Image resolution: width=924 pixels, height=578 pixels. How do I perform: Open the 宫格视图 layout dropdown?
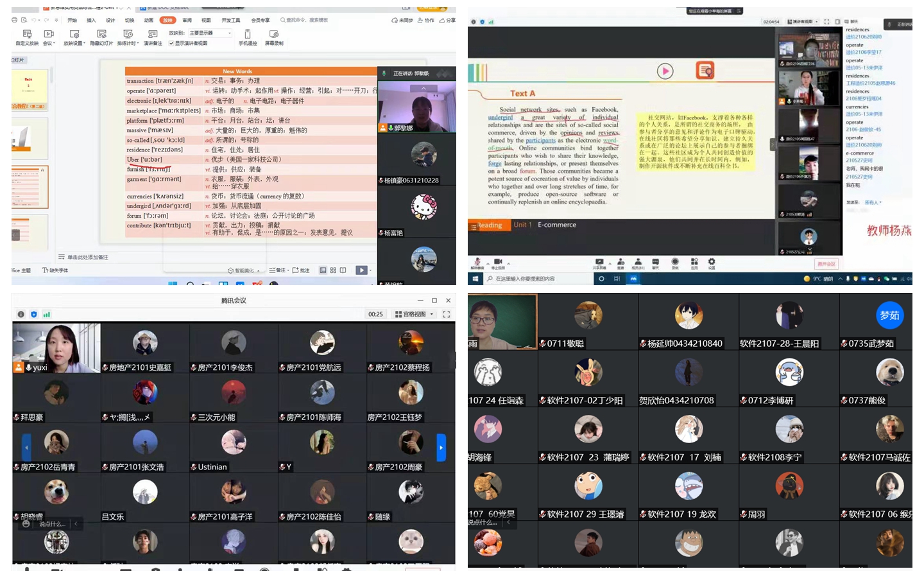pyautogui.click(x=415, y=314)
